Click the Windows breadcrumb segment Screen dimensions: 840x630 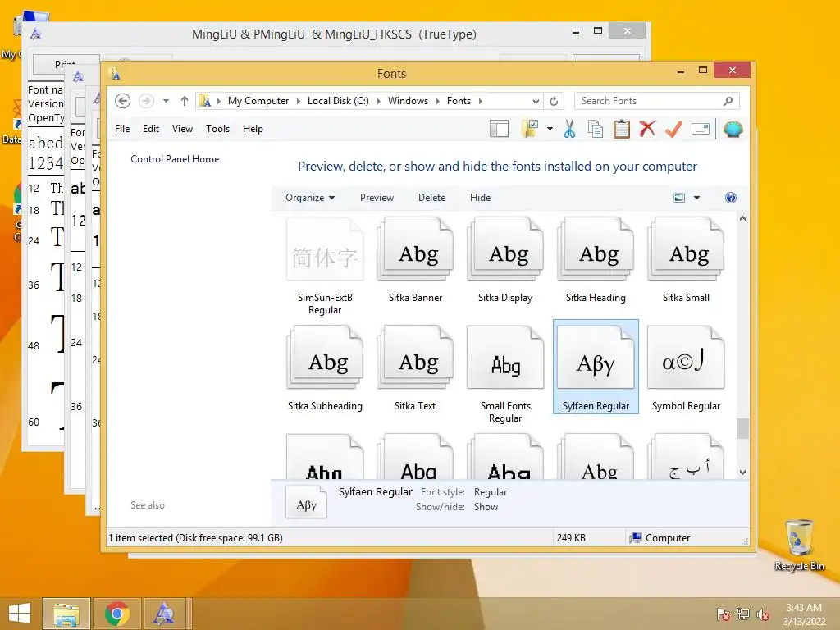tap(408, 101)
